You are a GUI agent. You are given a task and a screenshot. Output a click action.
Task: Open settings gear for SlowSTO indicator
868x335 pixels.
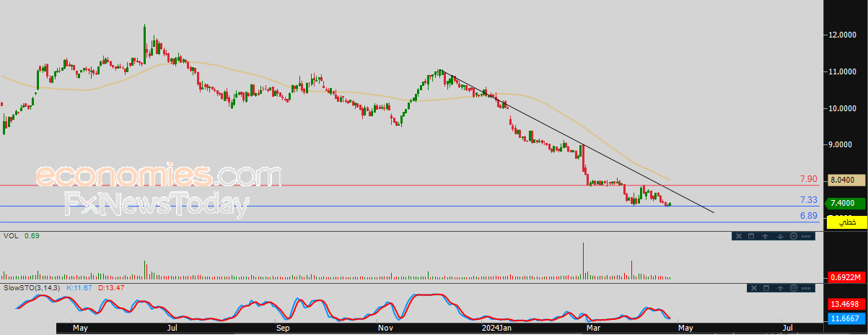point(794,288)
